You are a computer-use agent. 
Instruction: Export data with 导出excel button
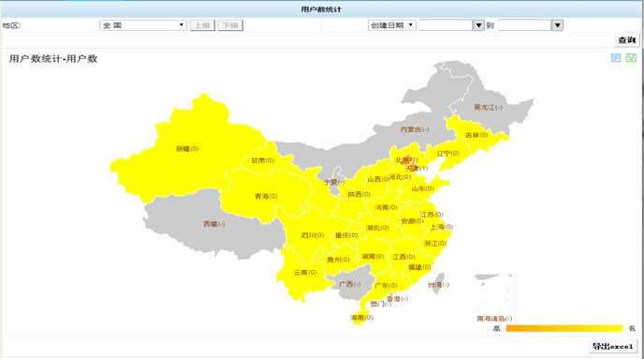(613, 346)
